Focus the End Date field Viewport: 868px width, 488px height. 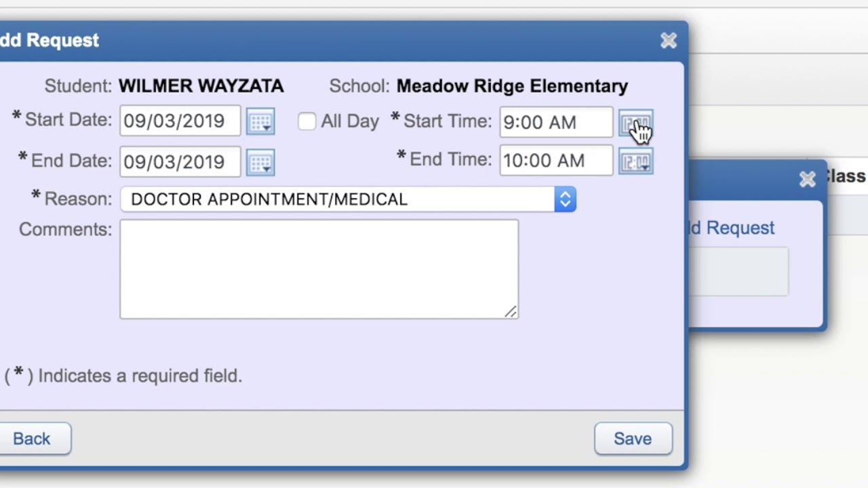(x=180, y=162)
